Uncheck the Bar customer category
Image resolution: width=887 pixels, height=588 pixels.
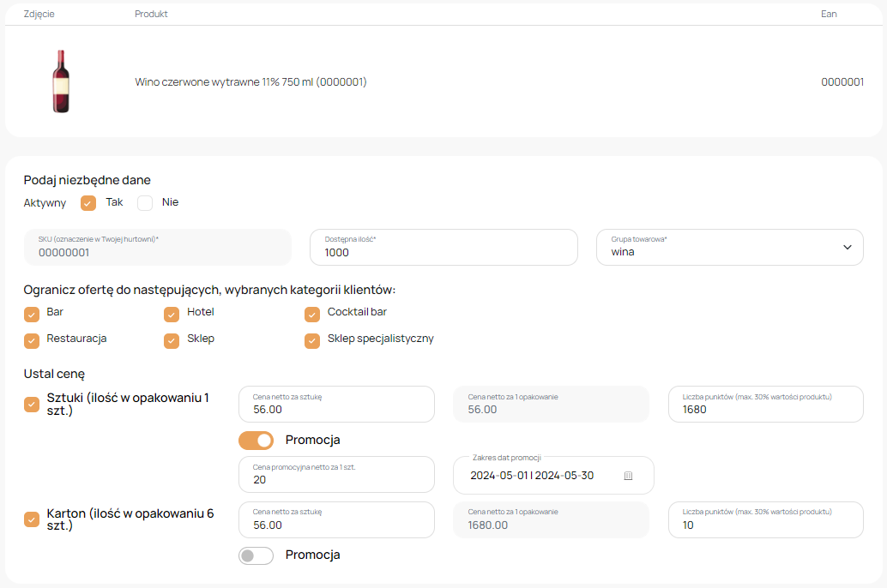click(32, 314)
